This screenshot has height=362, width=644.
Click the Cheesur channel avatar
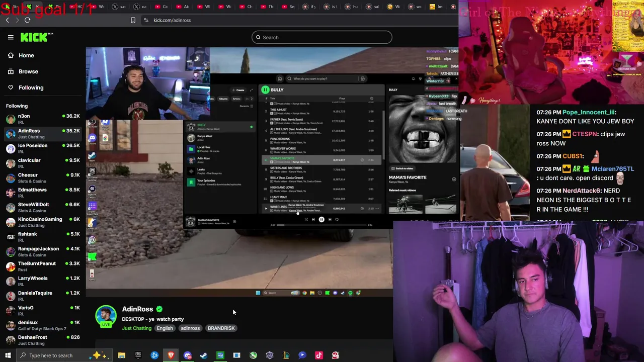(x=11, y=178)
